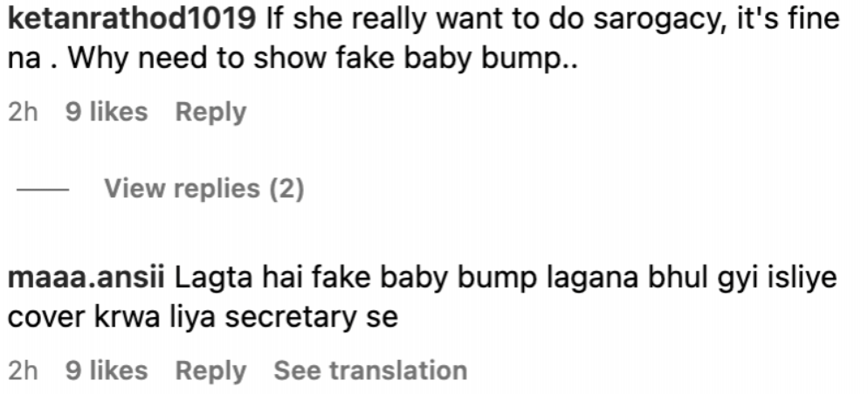The height and width of the screenshot is (394, 868).
Task: Select ketanrathod1019's comment text about sarogacy
Action: point(424,38)
